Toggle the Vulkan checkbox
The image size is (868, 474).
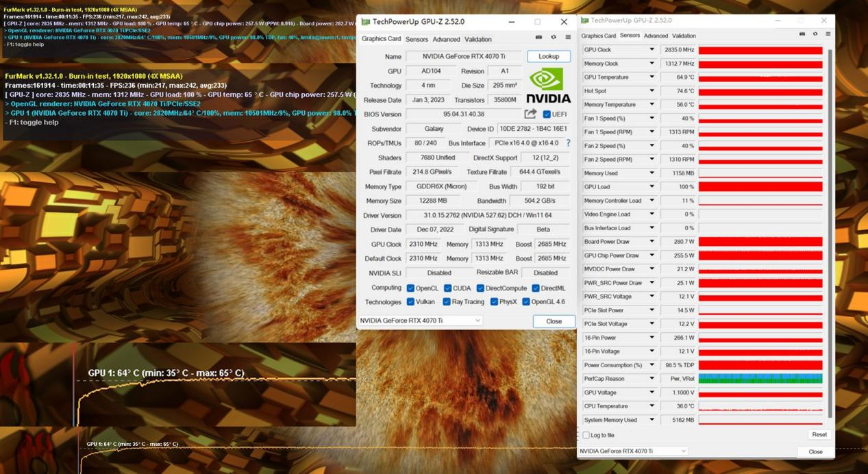pos(410,302)
